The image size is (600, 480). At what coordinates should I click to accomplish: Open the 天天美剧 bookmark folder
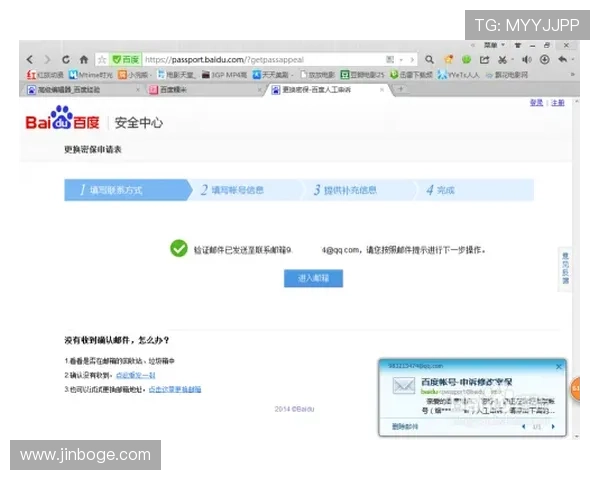pos(272,75)
